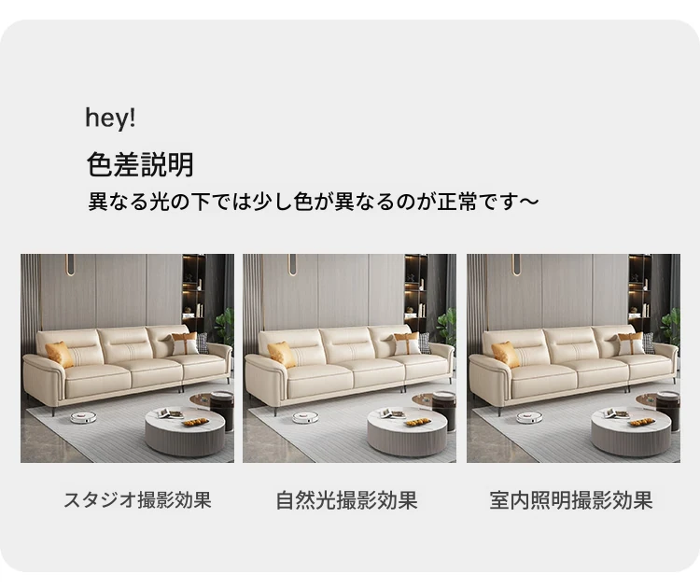Click the round coffee table in middle image
The width and height of the screenshot is (700, 588).
[x=407, y=430]
